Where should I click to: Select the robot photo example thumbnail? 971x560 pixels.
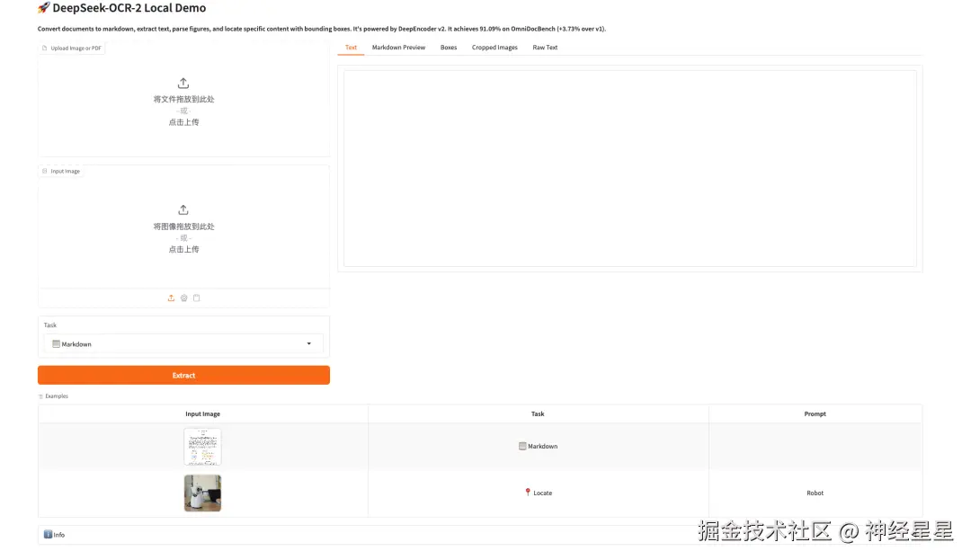coord(202,493)
